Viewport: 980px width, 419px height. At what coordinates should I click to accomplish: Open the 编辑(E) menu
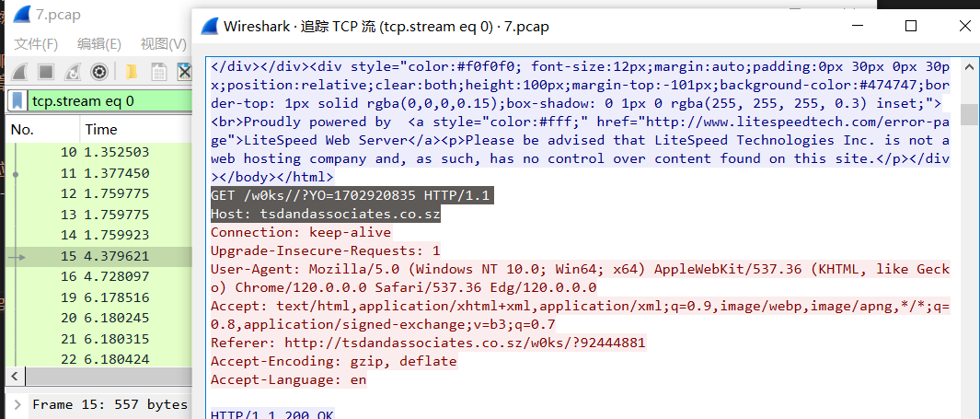point(98,43)
